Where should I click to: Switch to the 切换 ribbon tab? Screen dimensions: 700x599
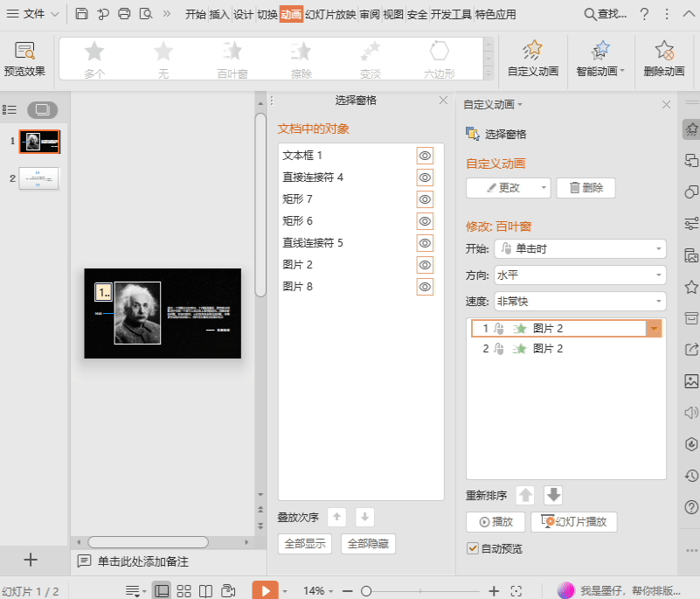267,15
